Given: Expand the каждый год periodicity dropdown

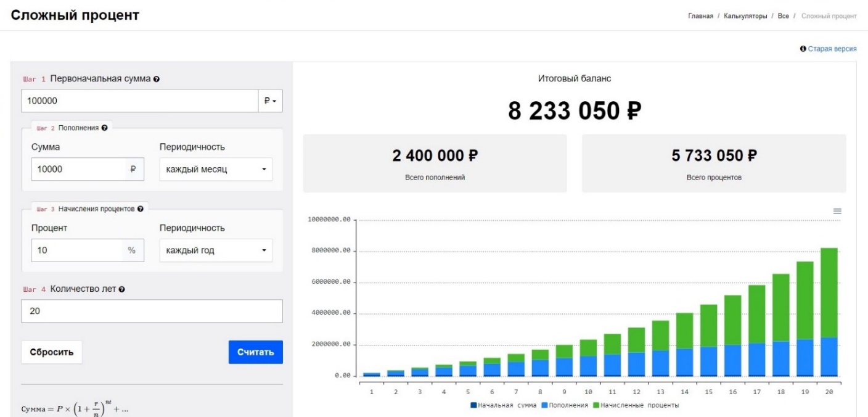Looking at the screenshot, I should (216, 250).
